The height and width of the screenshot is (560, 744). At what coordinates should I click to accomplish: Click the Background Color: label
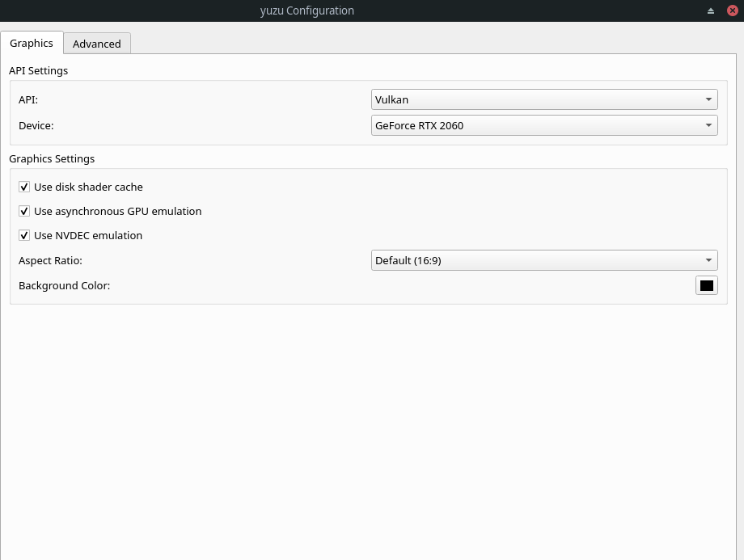65,285
